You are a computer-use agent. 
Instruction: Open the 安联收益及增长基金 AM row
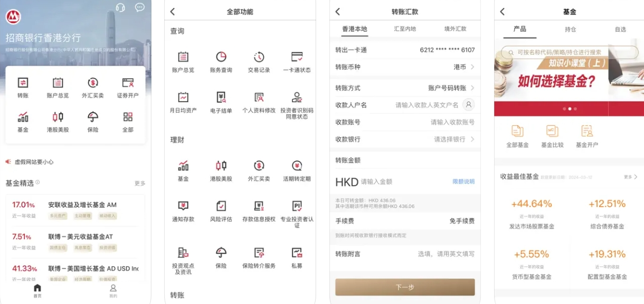pyautogui.click(x=75, y=210)
